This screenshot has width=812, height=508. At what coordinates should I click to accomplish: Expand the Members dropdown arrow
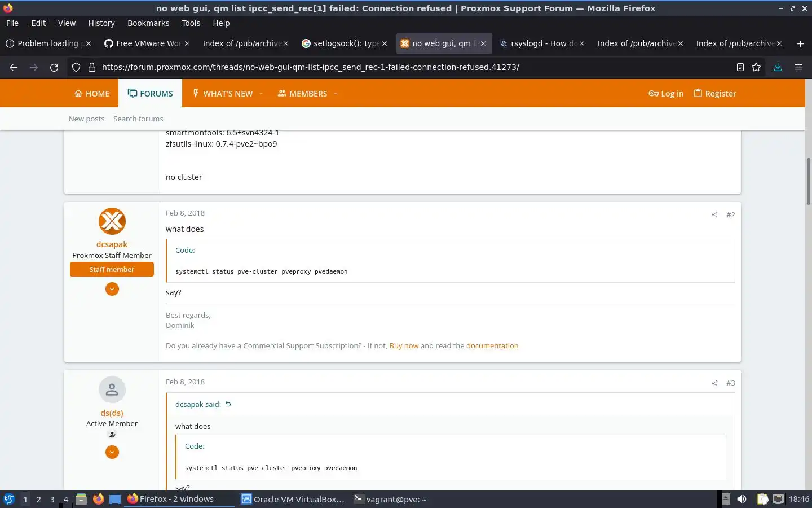(x=336, y=94)
